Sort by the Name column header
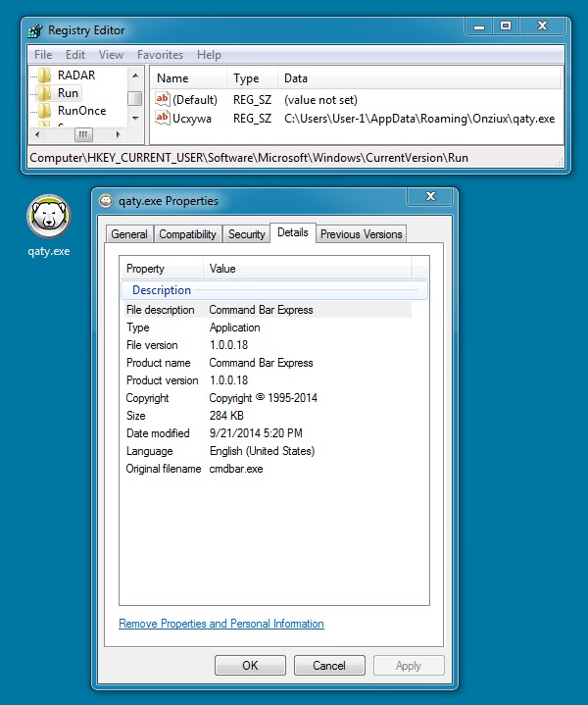The width and height of the screenshot is (588, 705). click(188, 78)
